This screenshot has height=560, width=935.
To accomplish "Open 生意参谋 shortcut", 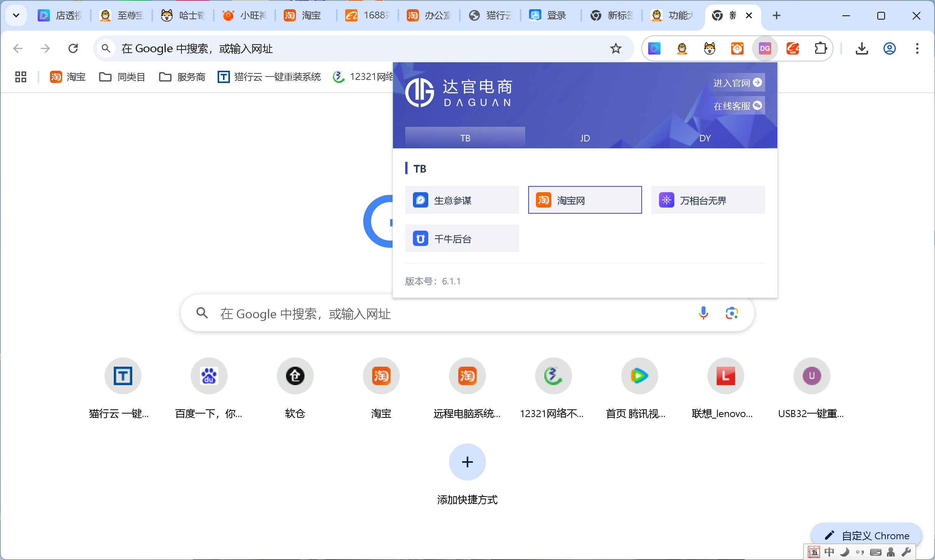I will (462, 200).
